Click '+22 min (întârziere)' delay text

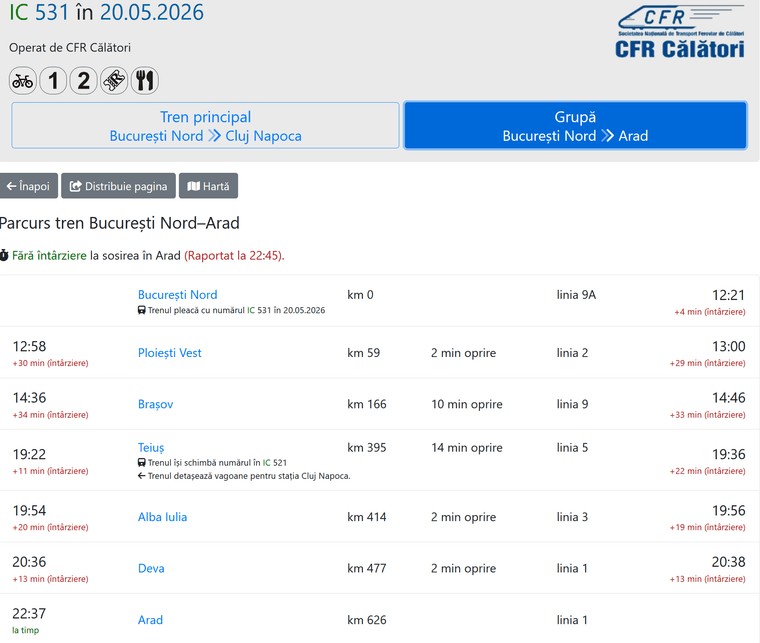click(x=708, y=471)
